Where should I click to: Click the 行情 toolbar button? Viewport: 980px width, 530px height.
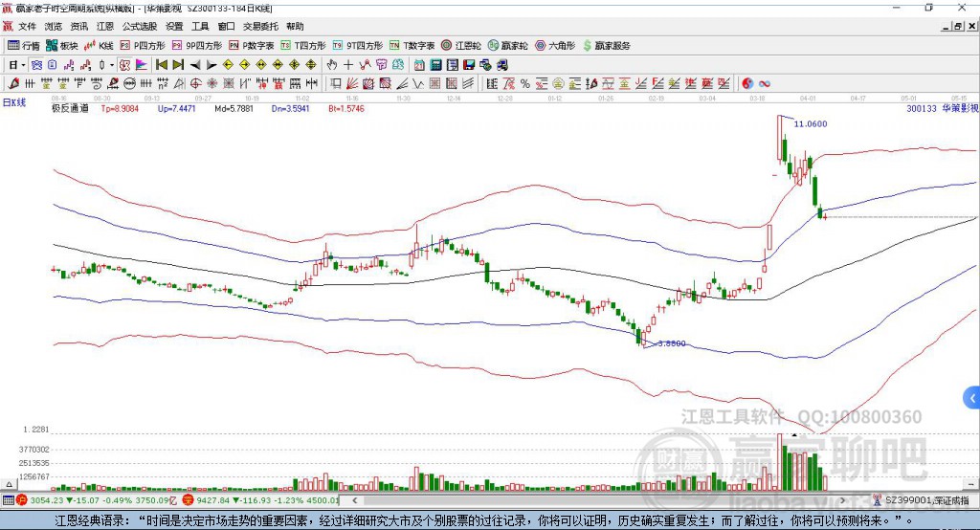(24, 46)
